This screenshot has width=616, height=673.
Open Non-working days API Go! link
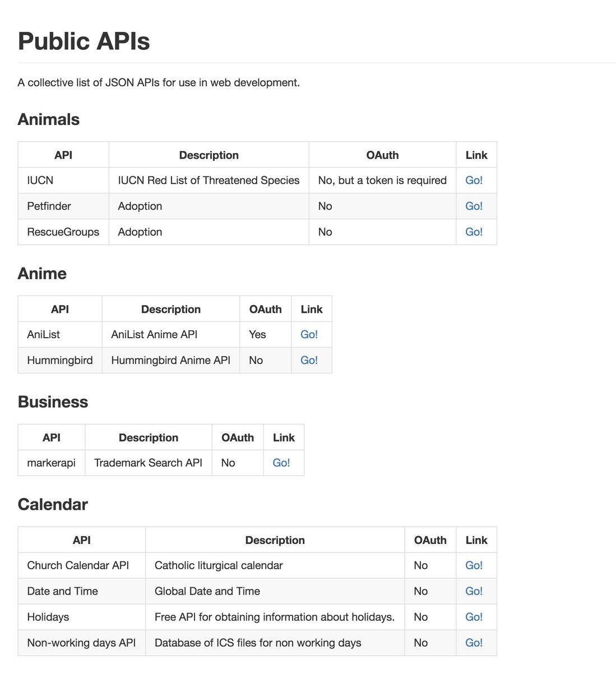[474, 643]
